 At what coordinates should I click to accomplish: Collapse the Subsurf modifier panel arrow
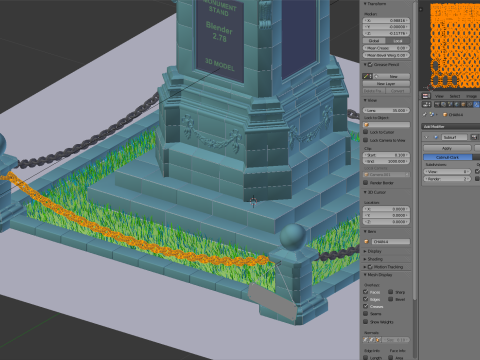pos(426,137)
